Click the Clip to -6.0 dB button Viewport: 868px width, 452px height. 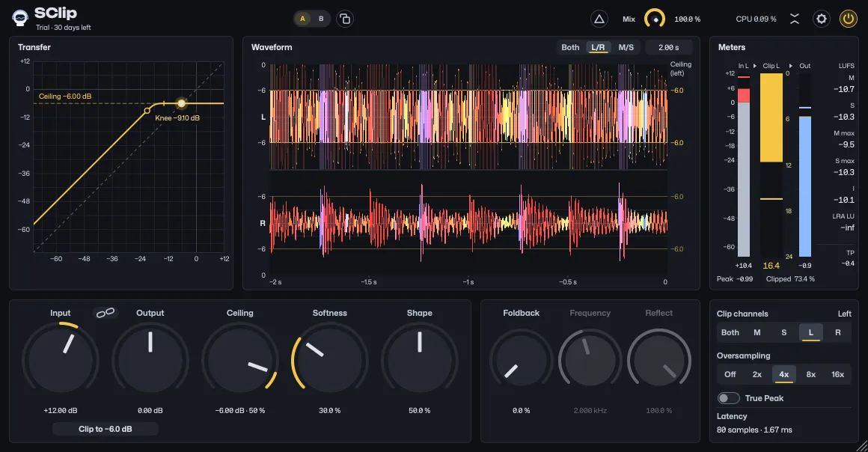106,429
